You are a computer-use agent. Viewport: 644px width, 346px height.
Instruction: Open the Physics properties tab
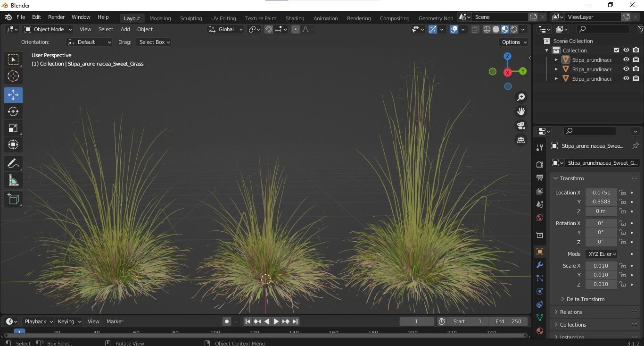tap(540, 291)
